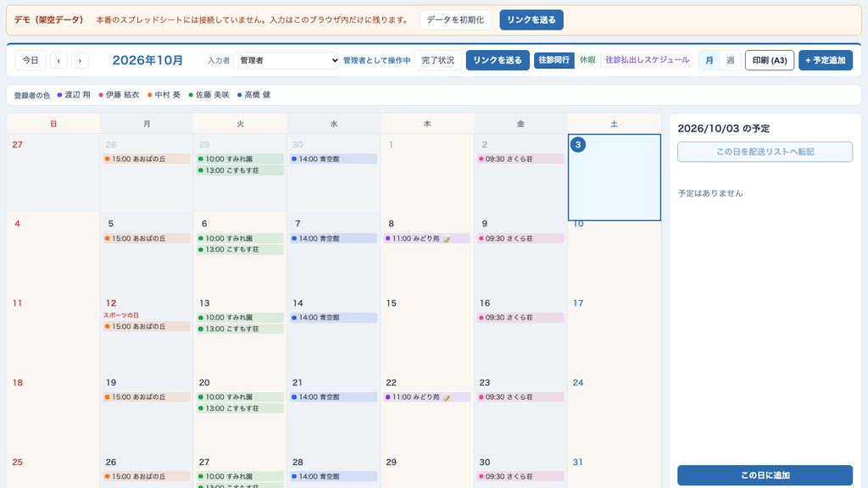This screenshot has width=868, height=488.
Task: Open Oct 13 10:00 すみれ園 event
Action: click(x=240, y=319)
